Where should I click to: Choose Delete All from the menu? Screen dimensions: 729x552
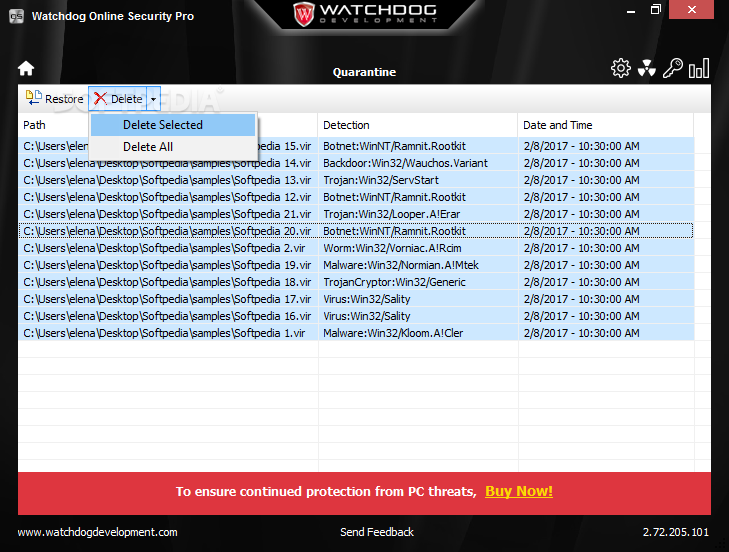pyautogui.click(x=173, y=147)
